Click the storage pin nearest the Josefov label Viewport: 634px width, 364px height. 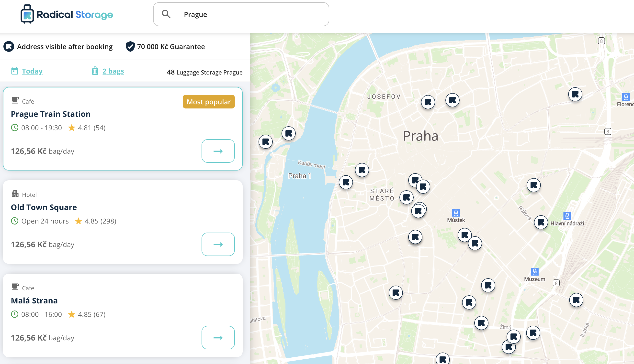tap(428, 102)
